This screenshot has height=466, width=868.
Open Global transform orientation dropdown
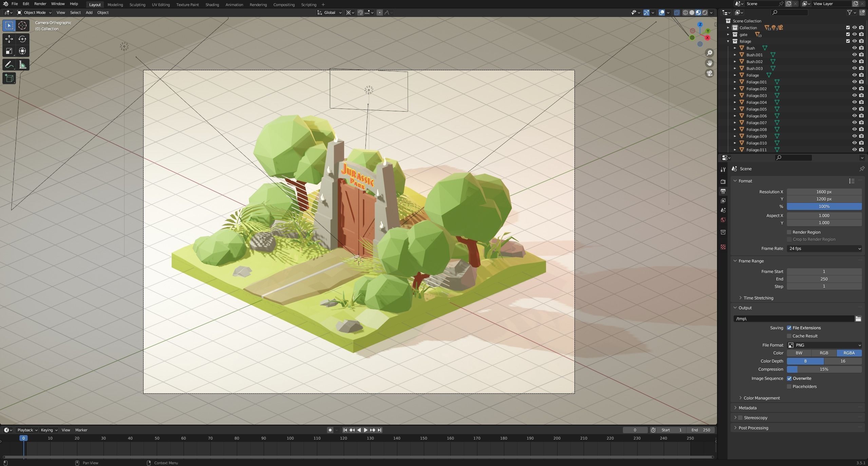[329, 13]
